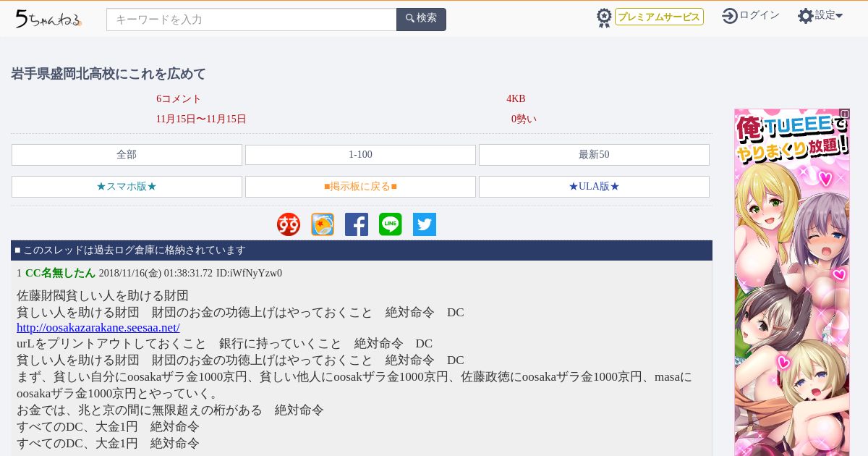This screenshot has height=456, width=868.
Task: Share the thread on Facebook
Action: click(x=357, y=224)
